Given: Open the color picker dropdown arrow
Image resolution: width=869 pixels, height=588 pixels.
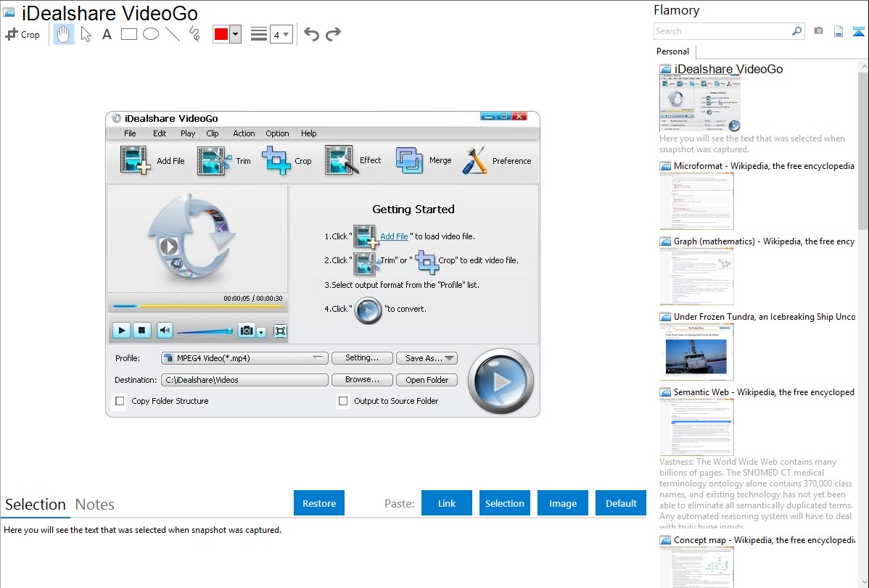Looking at the screenshot, I should coord(236,34).
